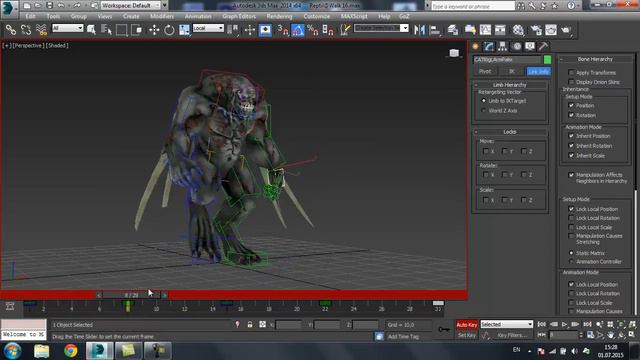Open the key mode Selected dropdown
This screenshot has width=640, height=360.
[507, 324]
